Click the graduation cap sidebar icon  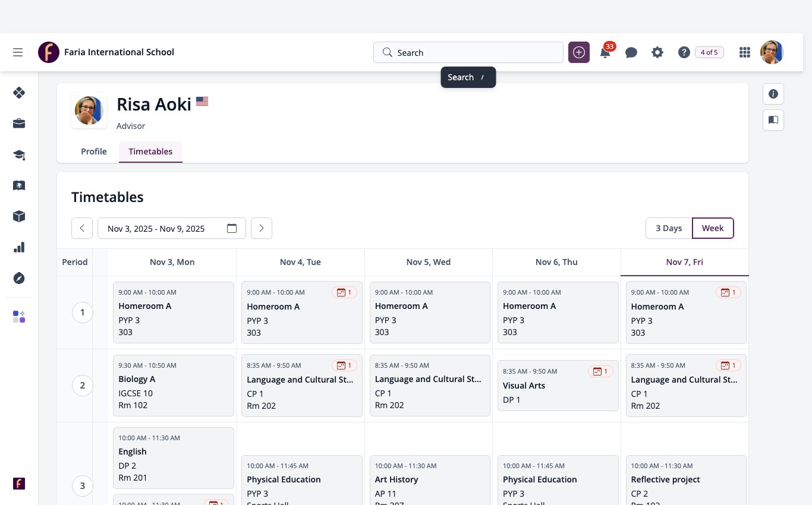19,154
